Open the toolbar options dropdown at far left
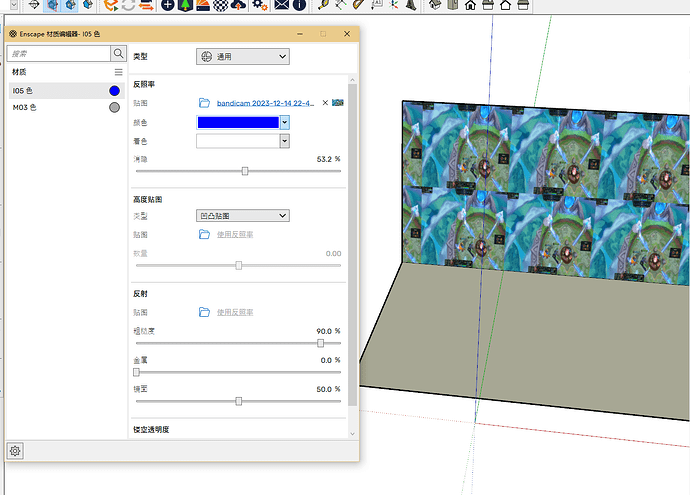 (14, 5)
